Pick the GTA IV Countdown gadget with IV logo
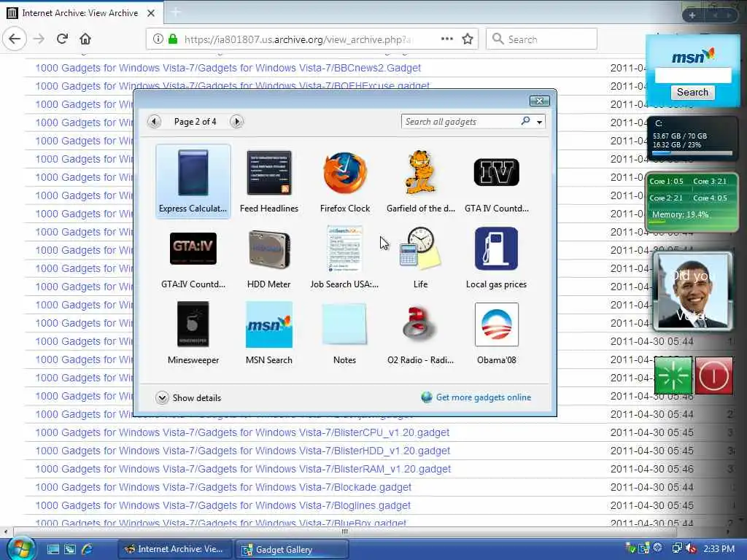This screenshot has width=747, height=560. coord(496,182)
